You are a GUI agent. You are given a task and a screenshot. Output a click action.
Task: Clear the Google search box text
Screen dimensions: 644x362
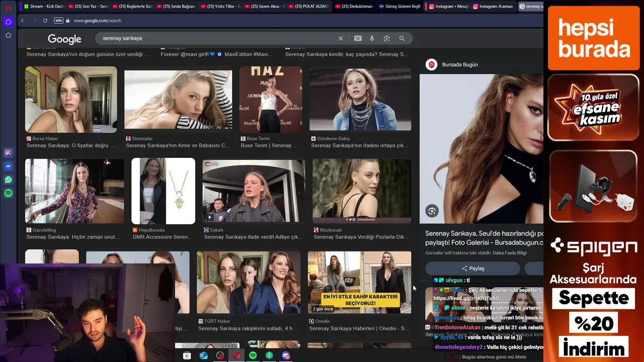coord(341,38)
